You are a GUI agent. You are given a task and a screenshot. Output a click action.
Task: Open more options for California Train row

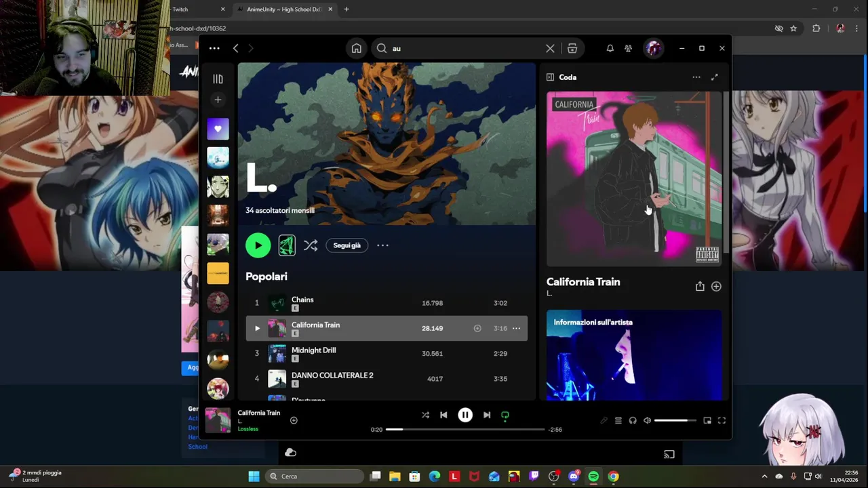point(516,328)
